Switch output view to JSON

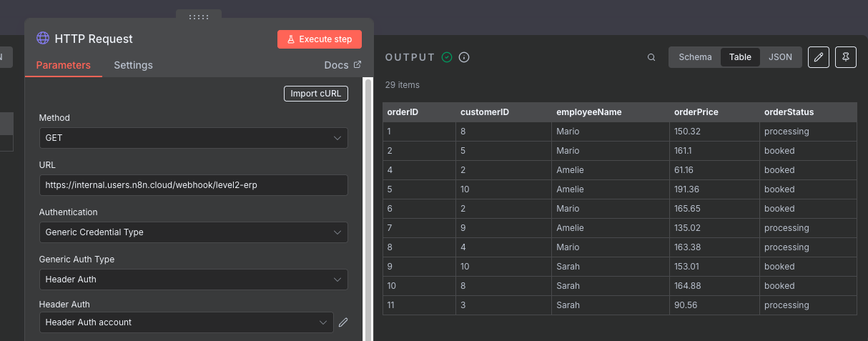coord(780,57)
